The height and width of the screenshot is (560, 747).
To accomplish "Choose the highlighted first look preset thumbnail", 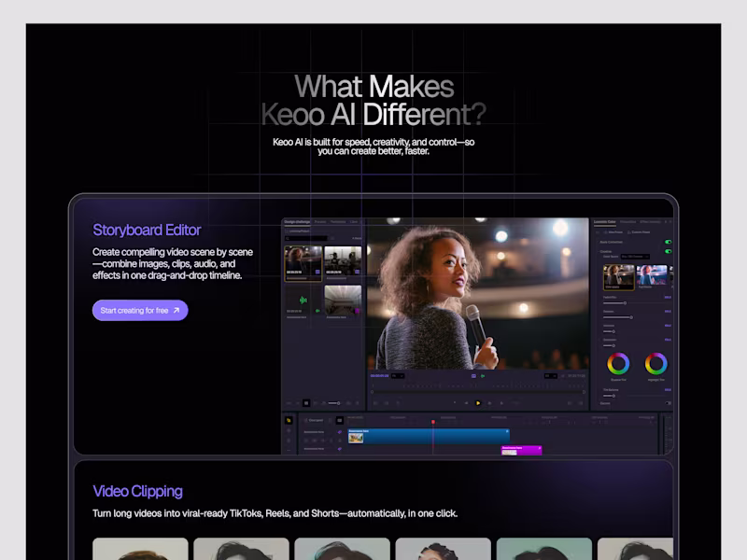I will pyautogui.click(x=619, y=277).
